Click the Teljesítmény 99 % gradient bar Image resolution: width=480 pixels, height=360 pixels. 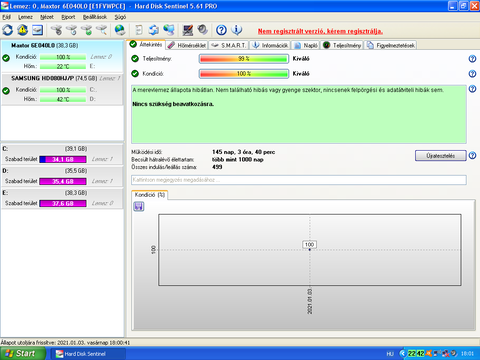pos(244,59)
